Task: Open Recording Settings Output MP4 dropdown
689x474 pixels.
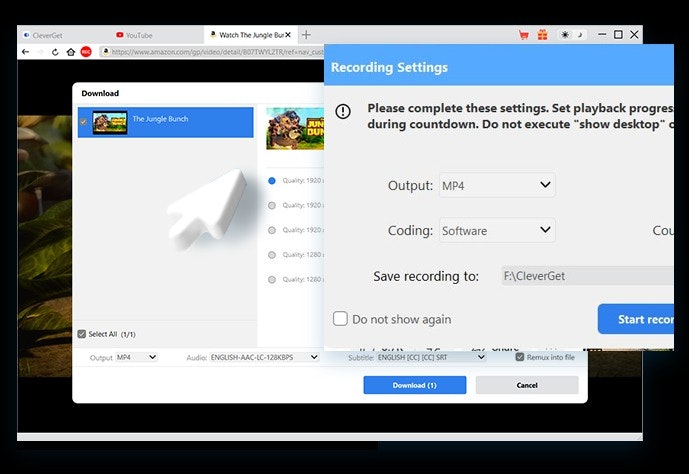Action: click(x=497, y=185)
